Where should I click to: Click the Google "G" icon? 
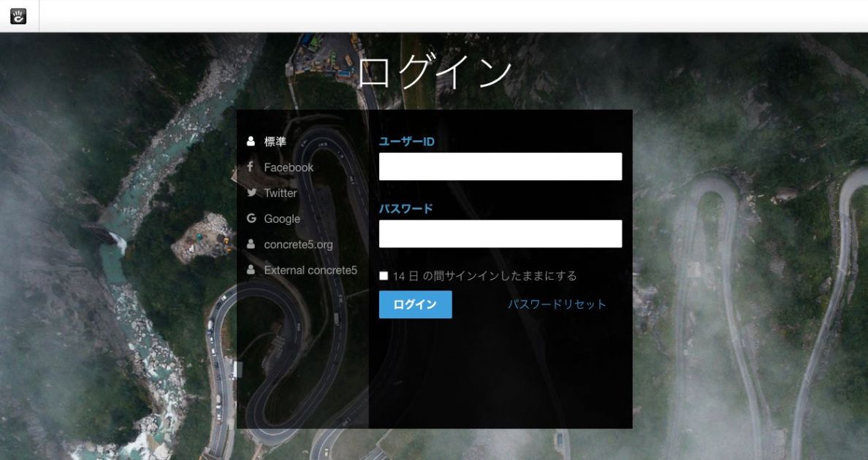pyautogui.click(x=251, y=218)
